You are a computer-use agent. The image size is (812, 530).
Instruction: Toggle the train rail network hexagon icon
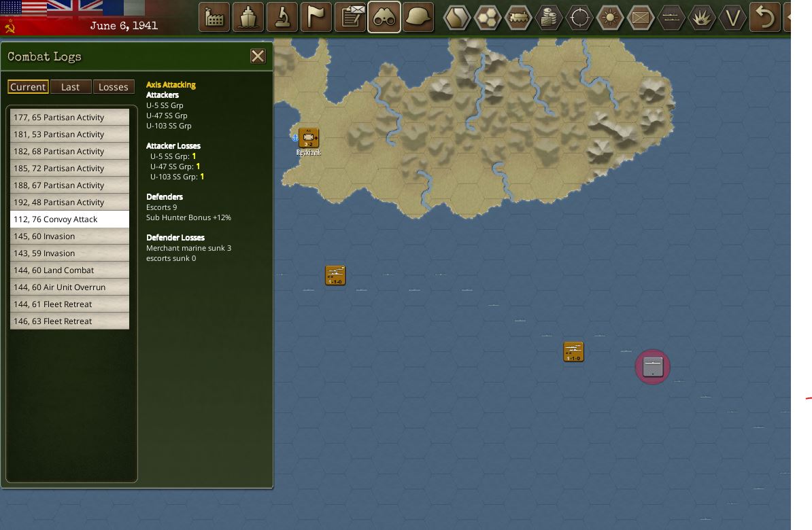[518, 18]
